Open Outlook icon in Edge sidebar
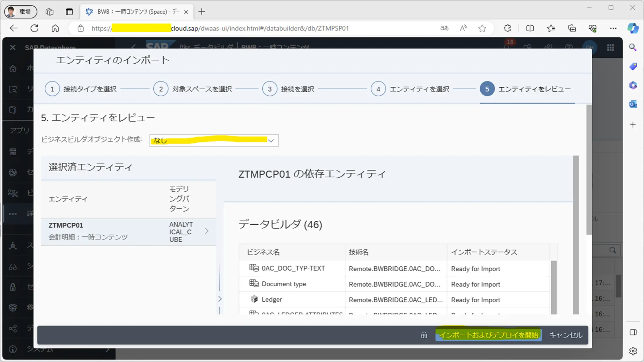This screenshot has height=362, width=644. pos(633,104)
